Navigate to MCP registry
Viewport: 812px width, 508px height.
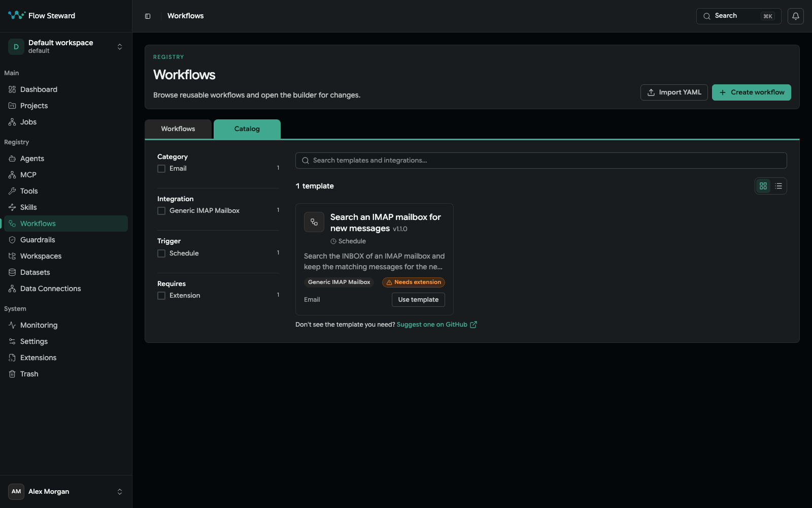66,175
